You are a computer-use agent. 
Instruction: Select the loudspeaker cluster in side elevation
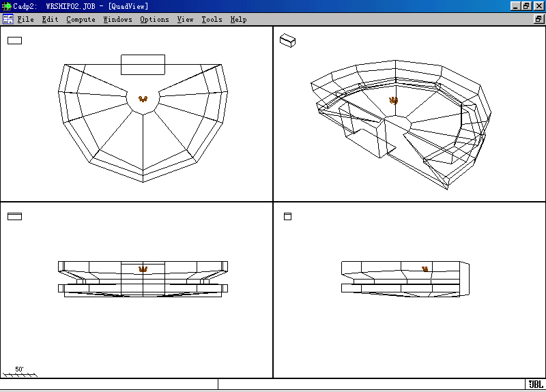[425, 269]
